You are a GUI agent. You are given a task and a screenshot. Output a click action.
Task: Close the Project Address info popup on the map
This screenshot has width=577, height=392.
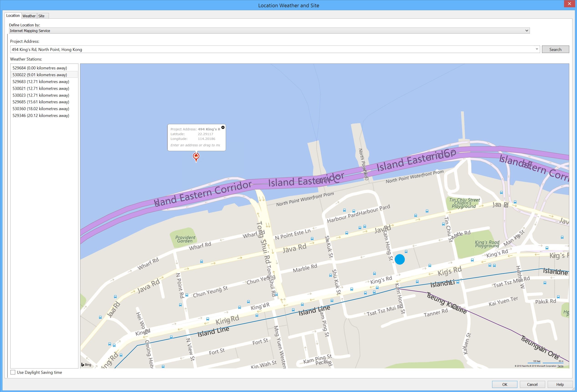click(x=223, y=127)
